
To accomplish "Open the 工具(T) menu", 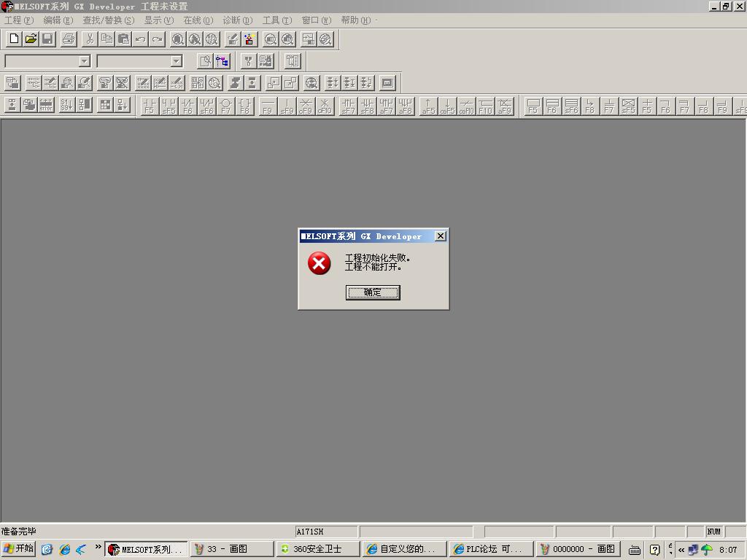I will [x=277, y=20].
